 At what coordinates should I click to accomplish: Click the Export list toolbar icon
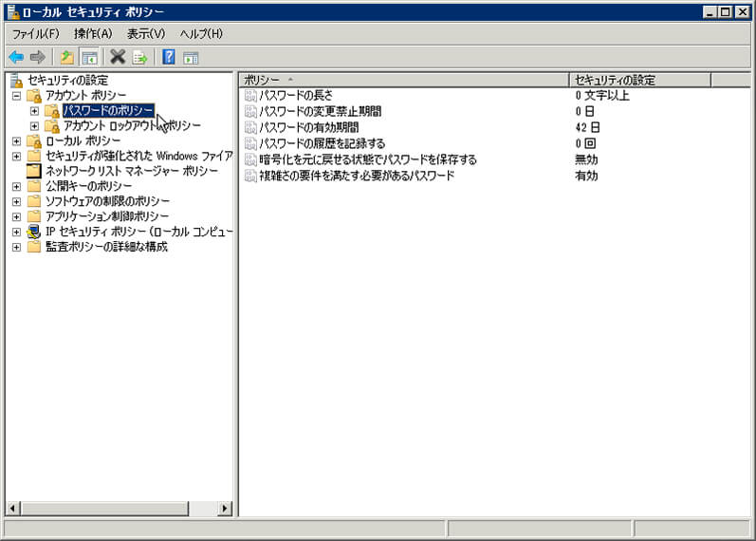[139, 58]
